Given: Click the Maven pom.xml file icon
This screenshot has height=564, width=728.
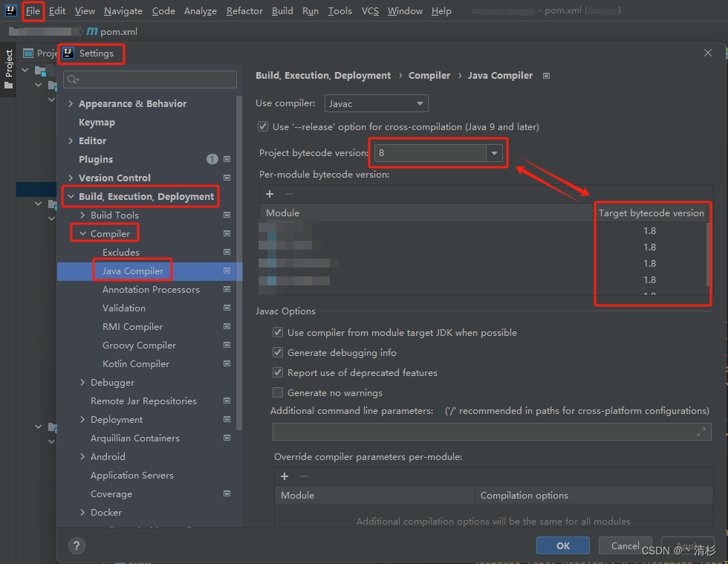Looking at the screenshot, I should pyautogui.click(x=92, y=31).
